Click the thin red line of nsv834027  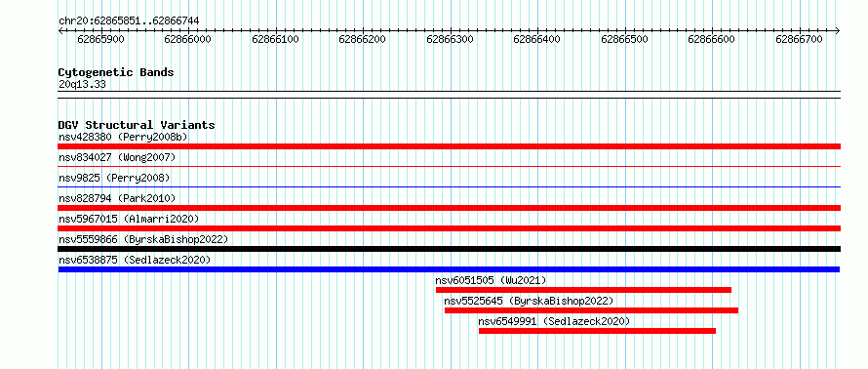449,166
